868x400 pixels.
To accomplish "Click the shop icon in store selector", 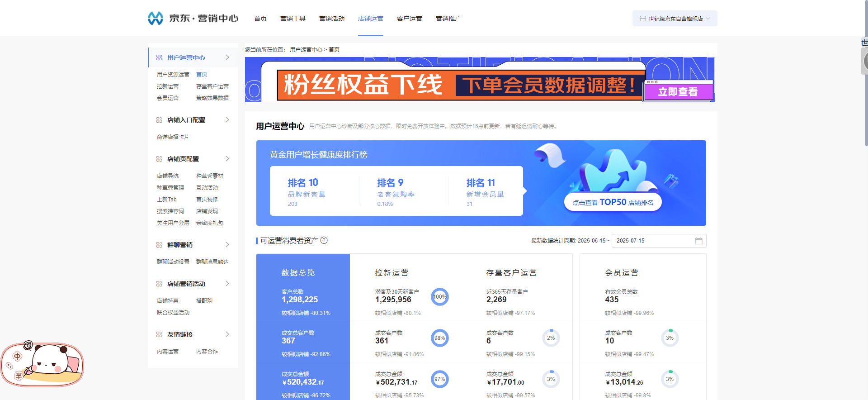I will [642, 19].
